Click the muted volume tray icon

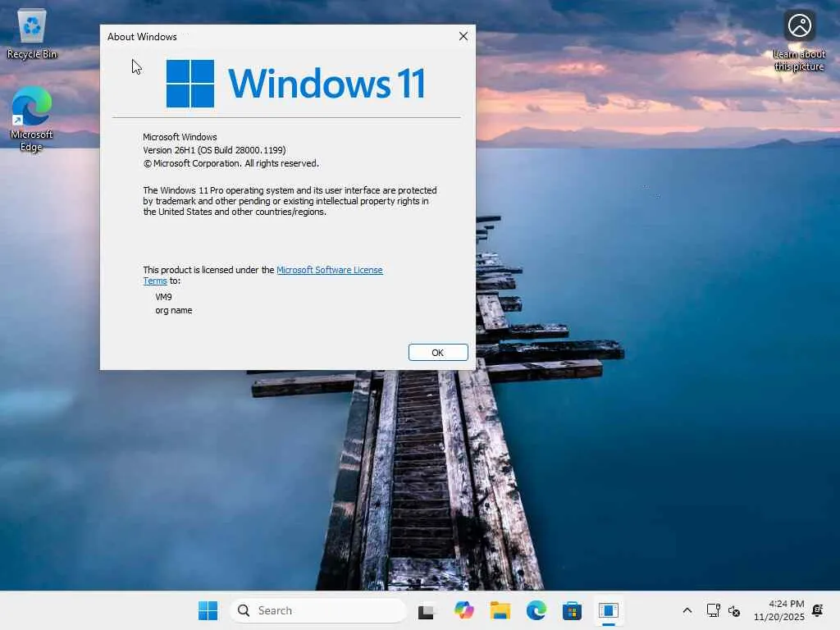coord(734,610)
